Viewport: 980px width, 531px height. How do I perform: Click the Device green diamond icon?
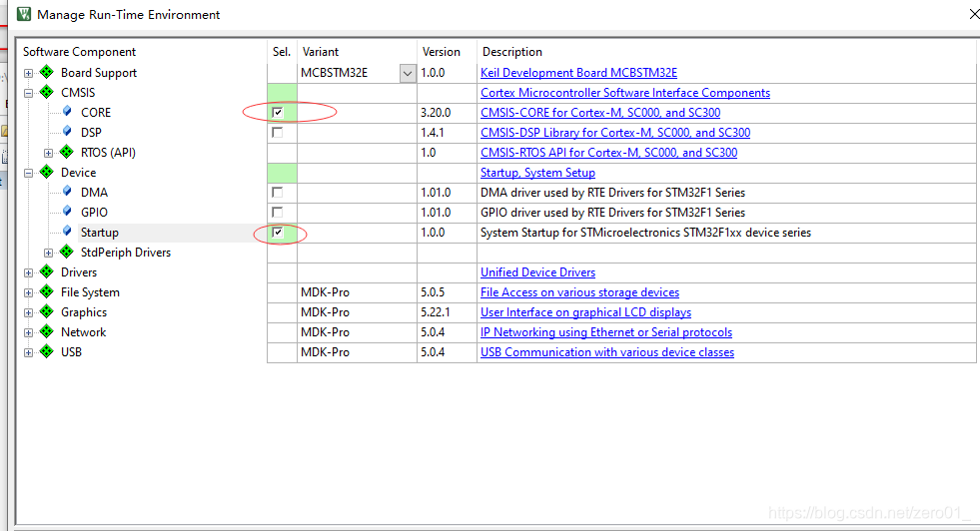tap(47, 173)
